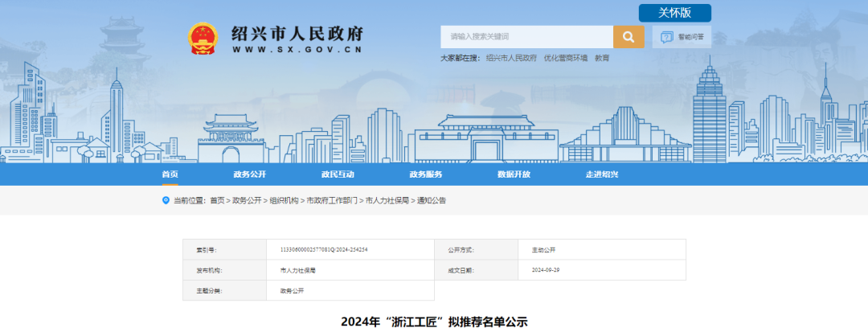
Task: Click hot search term 绍兴市人民政府
Action: tap(511, 59)
